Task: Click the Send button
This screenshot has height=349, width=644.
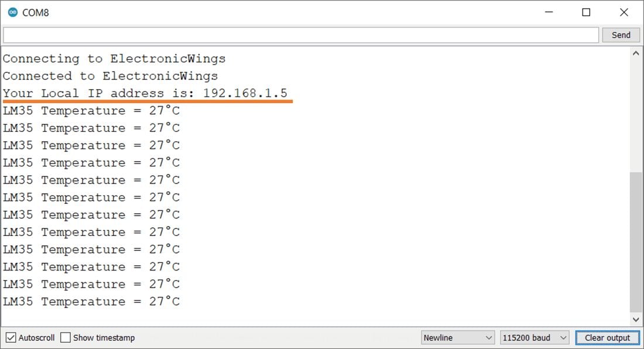Action: (621, 35)
